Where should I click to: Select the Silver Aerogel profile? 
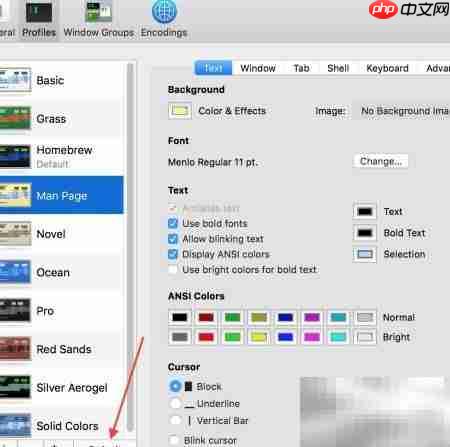pyautogui.click(x=62, y=387)
